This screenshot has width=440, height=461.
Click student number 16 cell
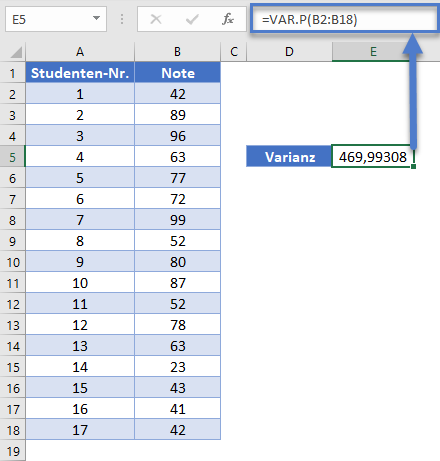80,409
